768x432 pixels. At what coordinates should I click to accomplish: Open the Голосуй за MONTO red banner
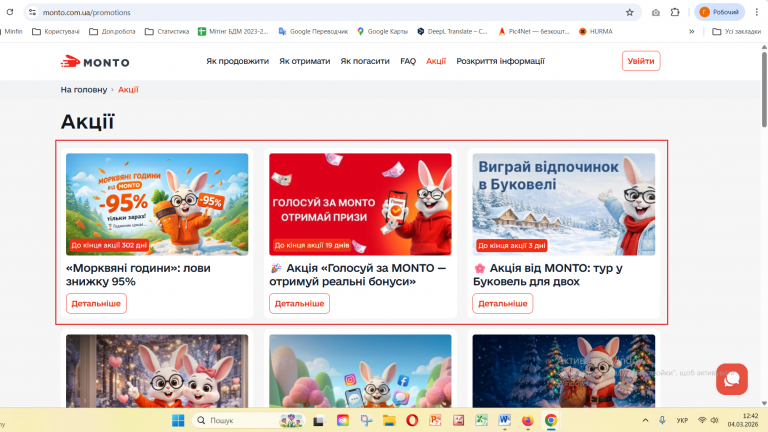[360, 204]
